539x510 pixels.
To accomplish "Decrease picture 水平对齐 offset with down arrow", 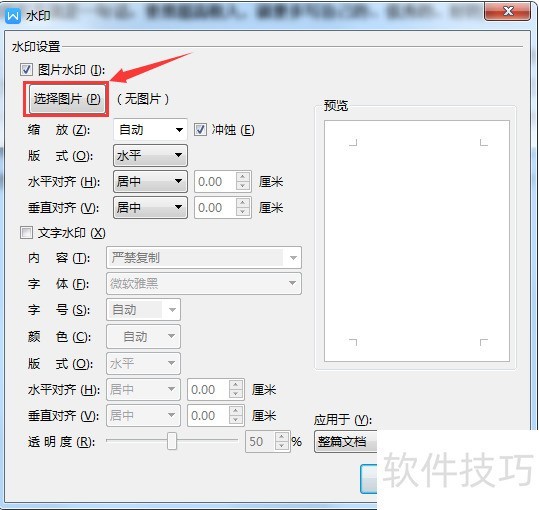I will tap(243, 186).
